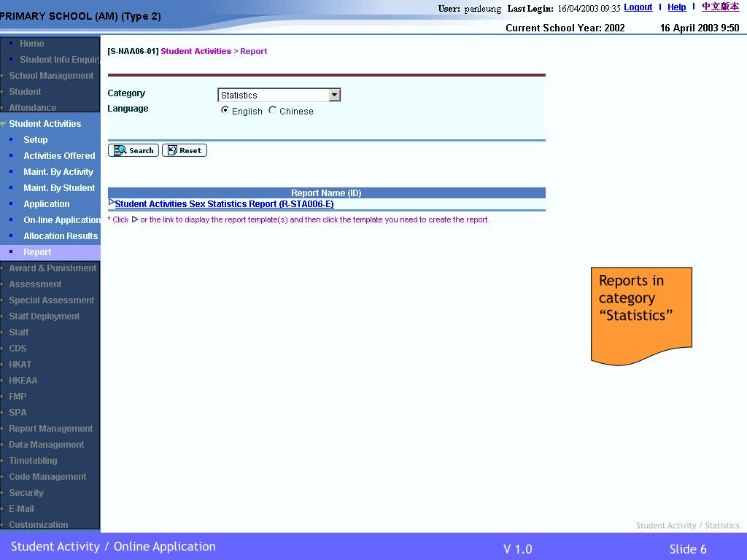Expand the Customization menu
The image size is (747, 560).
coord(39,525)
